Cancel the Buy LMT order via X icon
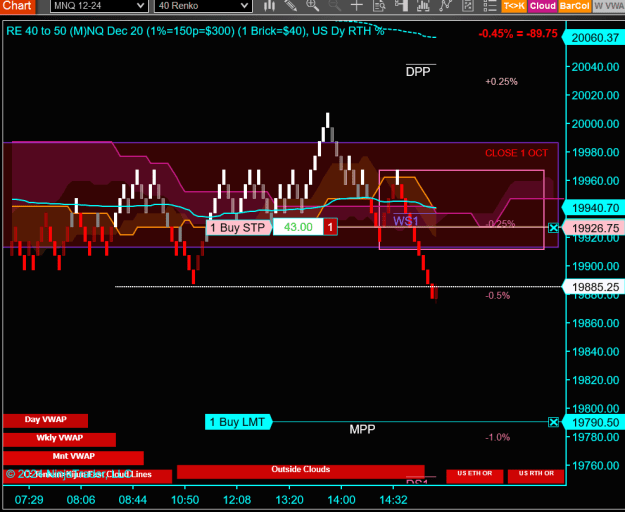The image size is (625, 512). pyautogui.click(x=553, y=422)
